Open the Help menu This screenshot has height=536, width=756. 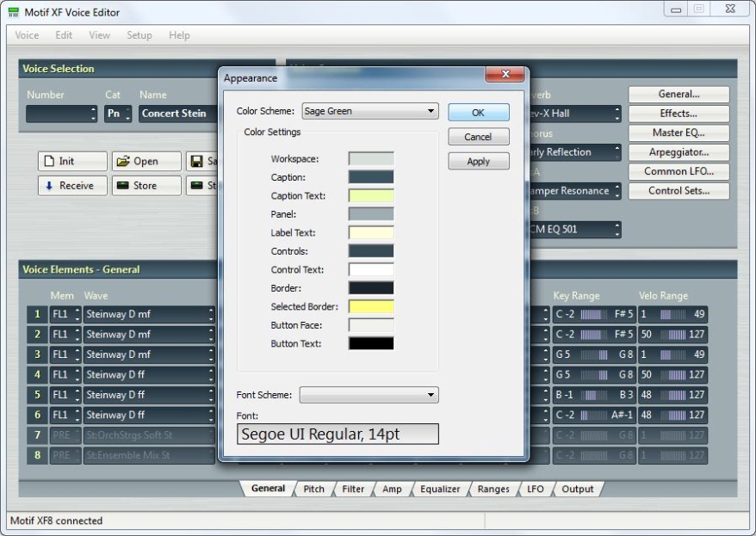coord(179,35)
